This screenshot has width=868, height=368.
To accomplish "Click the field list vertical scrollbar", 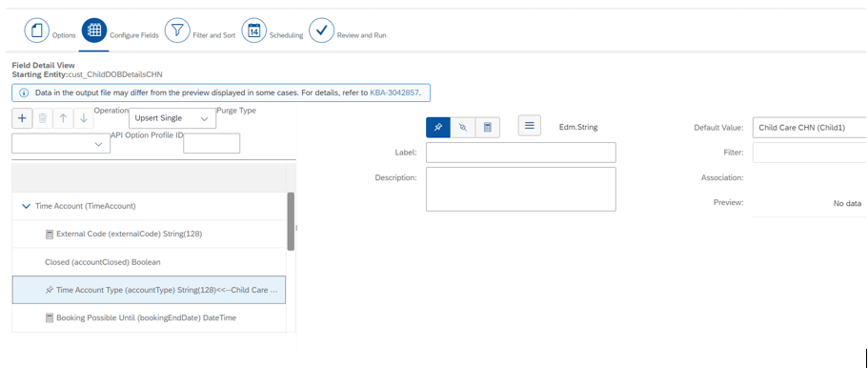I will pos(291,222).
